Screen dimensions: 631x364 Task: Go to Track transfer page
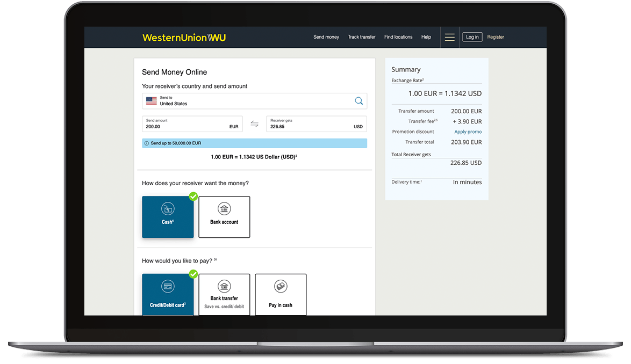pos(362,37)
